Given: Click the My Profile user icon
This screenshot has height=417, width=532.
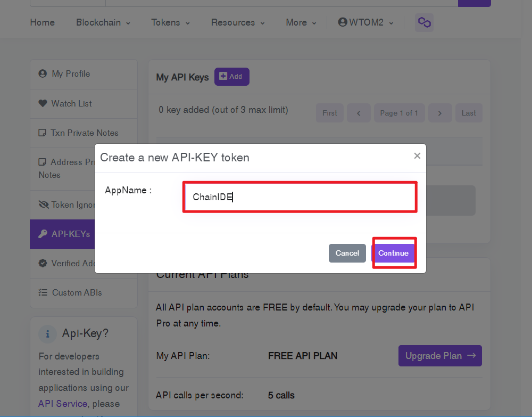Looking at the screenshot, I should (x=43, y=73).
